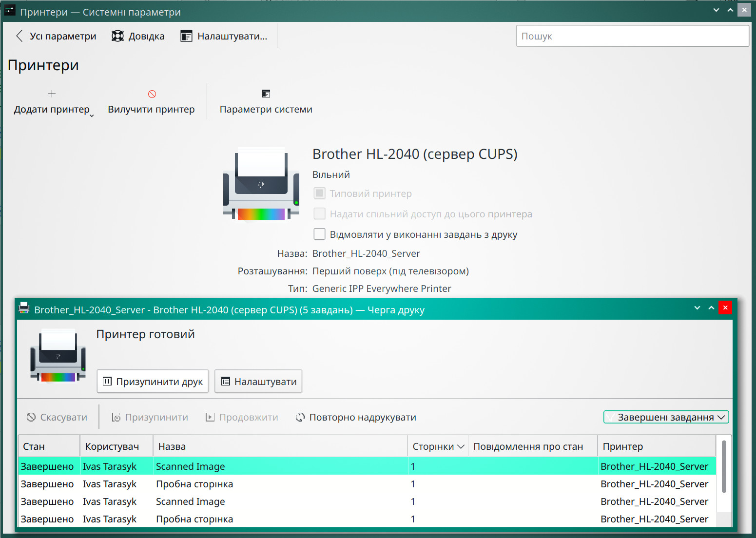Toggle Надати спільний доступ до цього принтера

tap(319, 214)
